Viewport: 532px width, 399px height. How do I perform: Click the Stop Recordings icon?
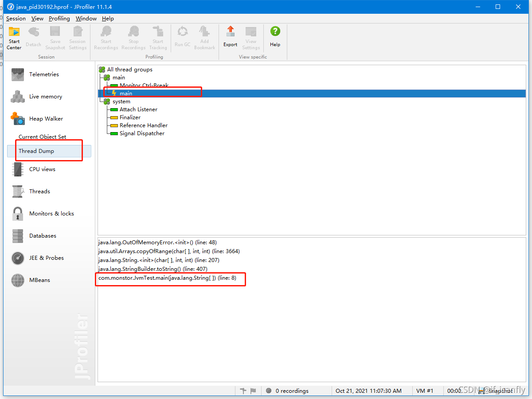point(133,32)
